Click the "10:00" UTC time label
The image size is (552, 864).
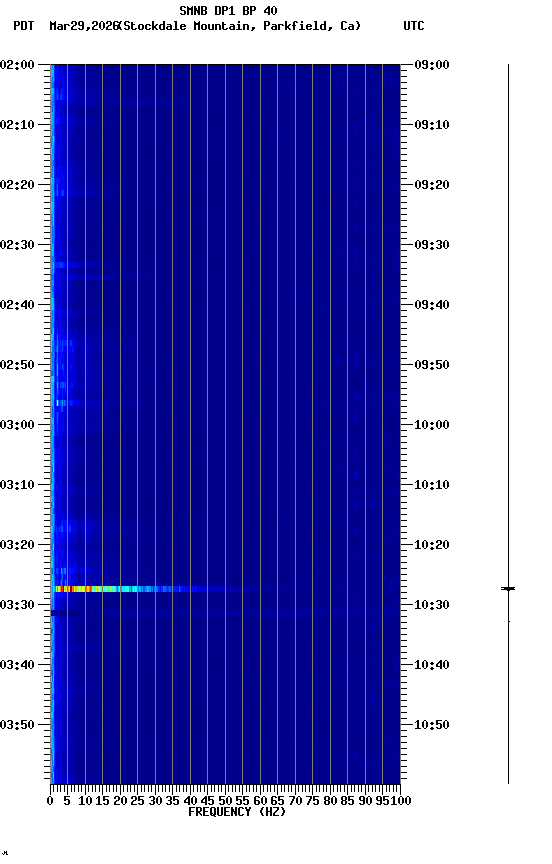point(432,425)
